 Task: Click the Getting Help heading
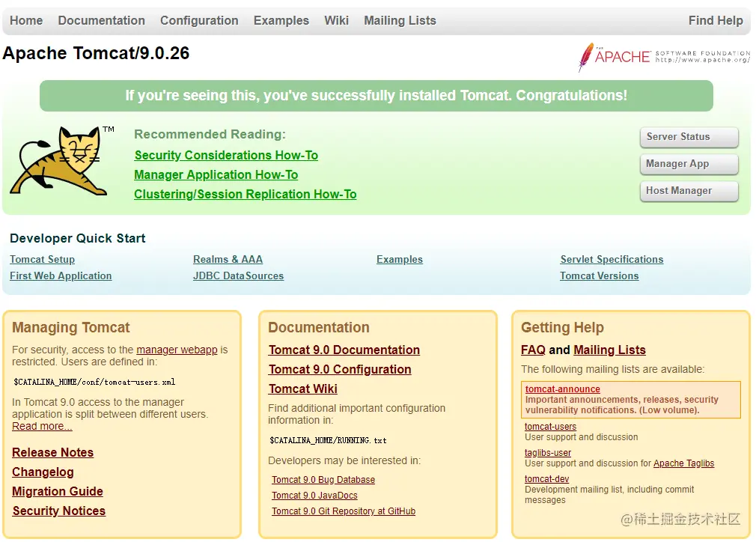pyautogui.click(x=562, y=327)
